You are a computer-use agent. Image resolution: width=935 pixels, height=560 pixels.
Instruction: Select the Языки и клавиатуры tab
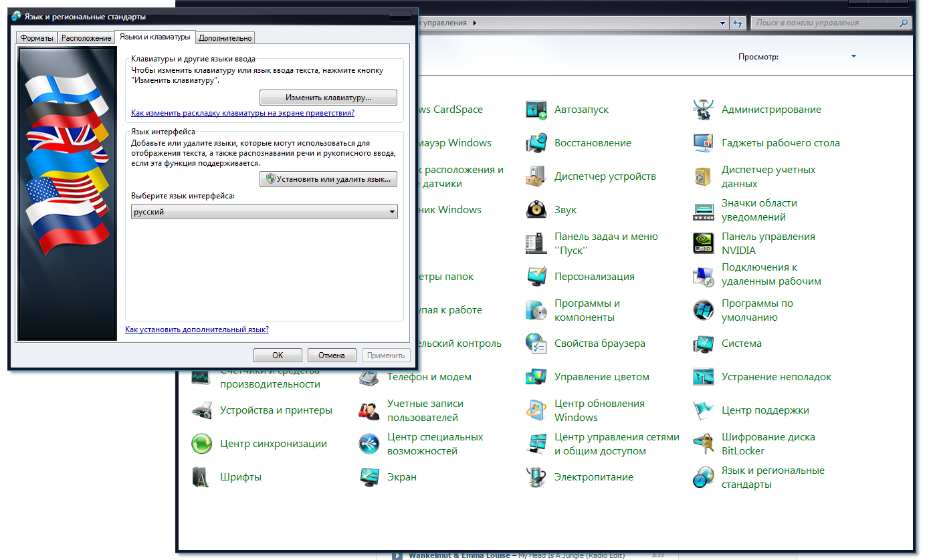[155, 37]
